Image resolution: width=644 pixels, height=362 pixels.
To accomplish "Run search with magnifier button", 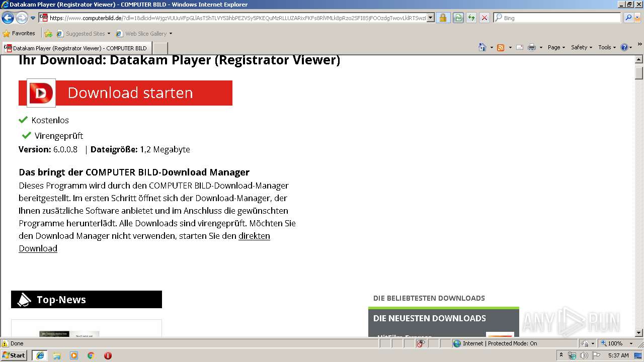I will coord(628,18).
